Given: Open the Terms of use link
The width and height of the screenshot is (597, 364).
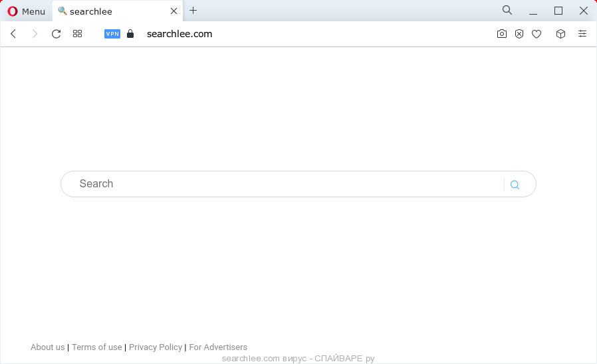Looking at the screenshot, I should coord(96,347).
